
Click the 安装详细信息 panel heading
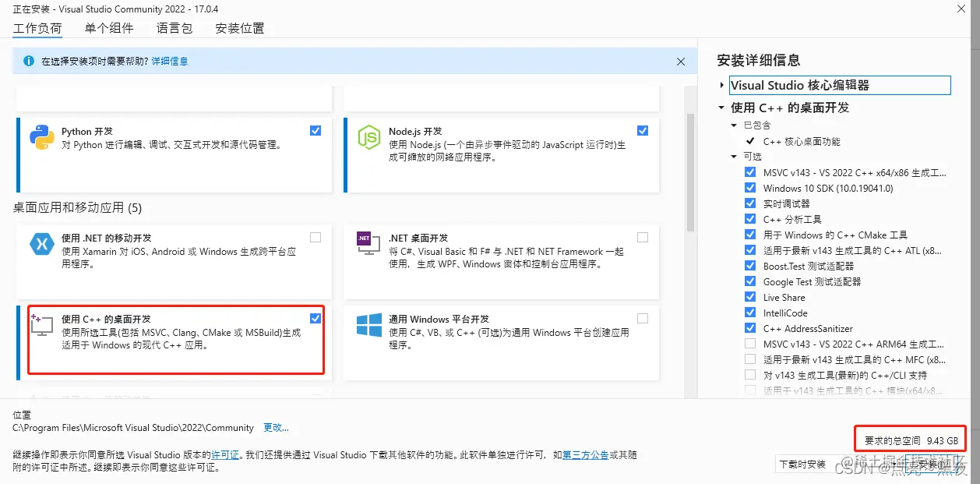pyautogui.click(x=759, y=60)
